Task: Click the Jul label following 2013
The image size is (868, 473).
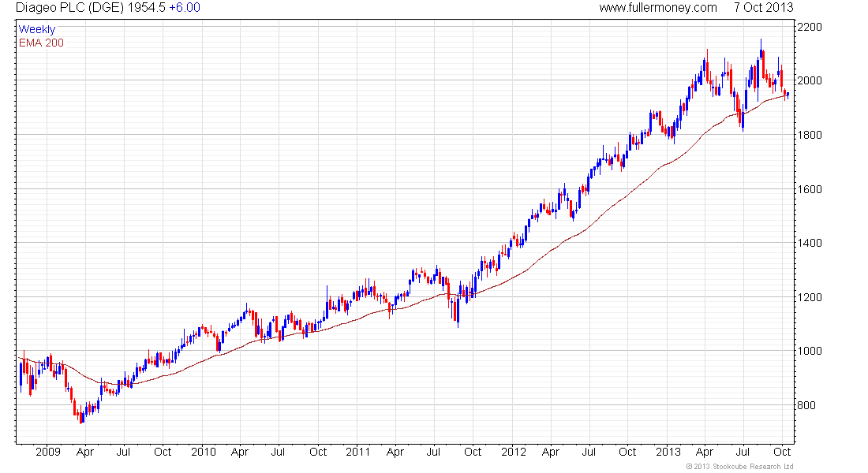Action: [743, 452]
